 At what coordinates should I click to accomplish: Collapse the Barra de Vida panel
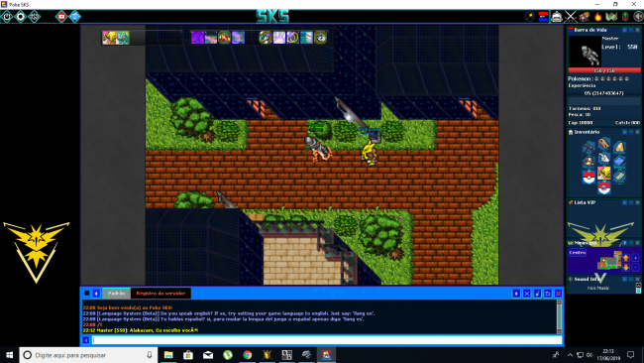coord(631,30)
